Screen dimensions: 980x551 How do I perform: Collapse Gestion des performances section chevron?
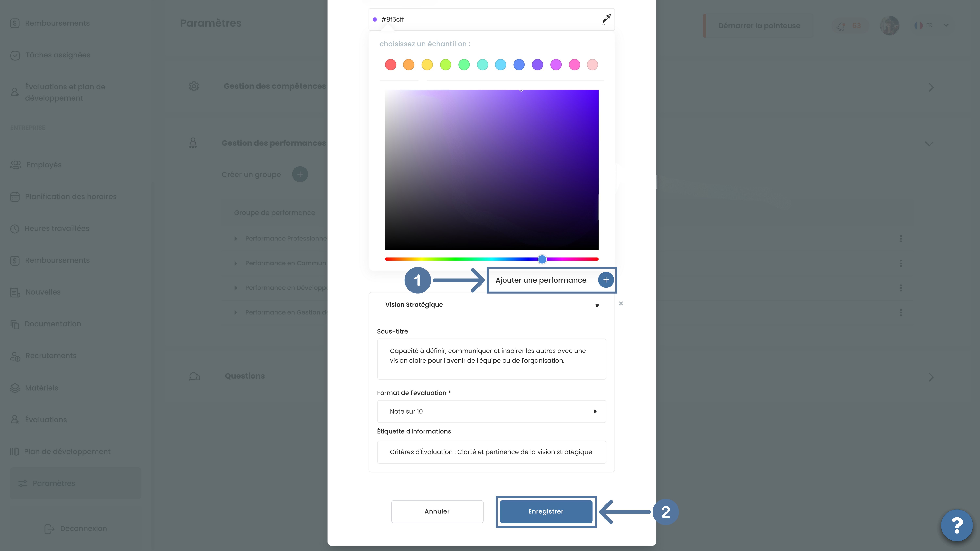pyautogui.click(x=929, y=144)
